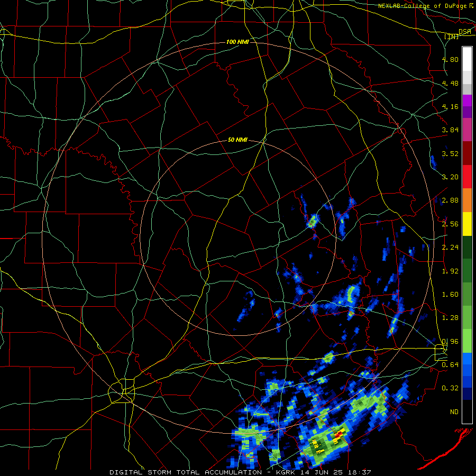Click the 2.56 legend value
Screen dimensions: 476x476
pyautogui.click(x=450, y=224)
